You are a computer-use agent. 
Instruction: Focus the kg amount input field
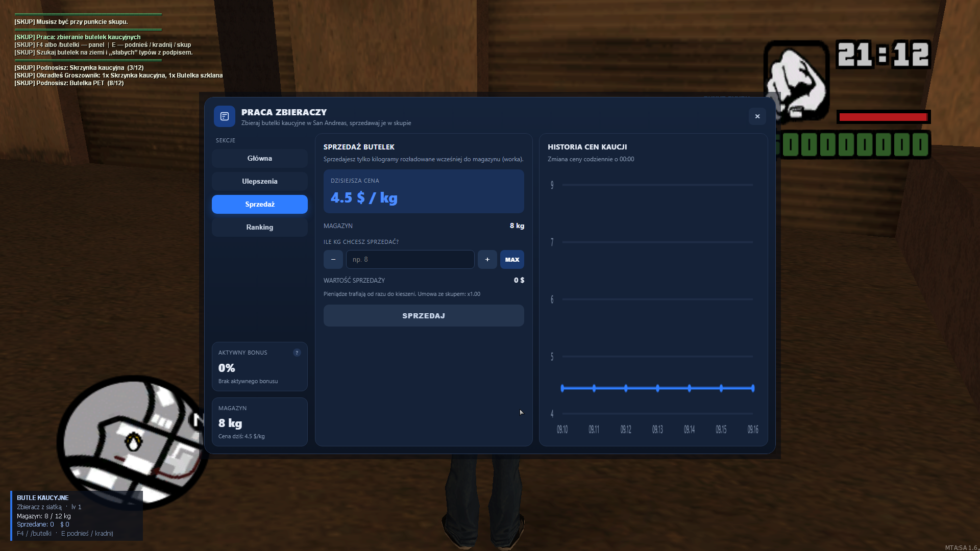pos(410,259)
